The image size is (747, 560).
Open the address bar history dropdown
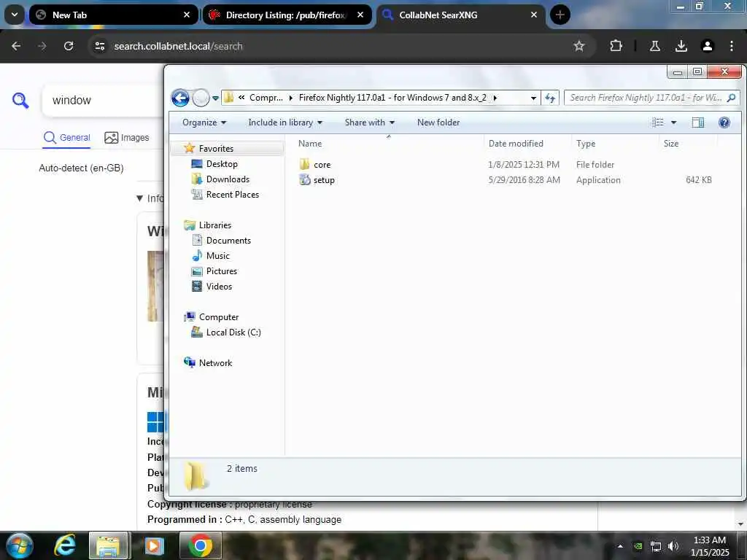[533, 98]
